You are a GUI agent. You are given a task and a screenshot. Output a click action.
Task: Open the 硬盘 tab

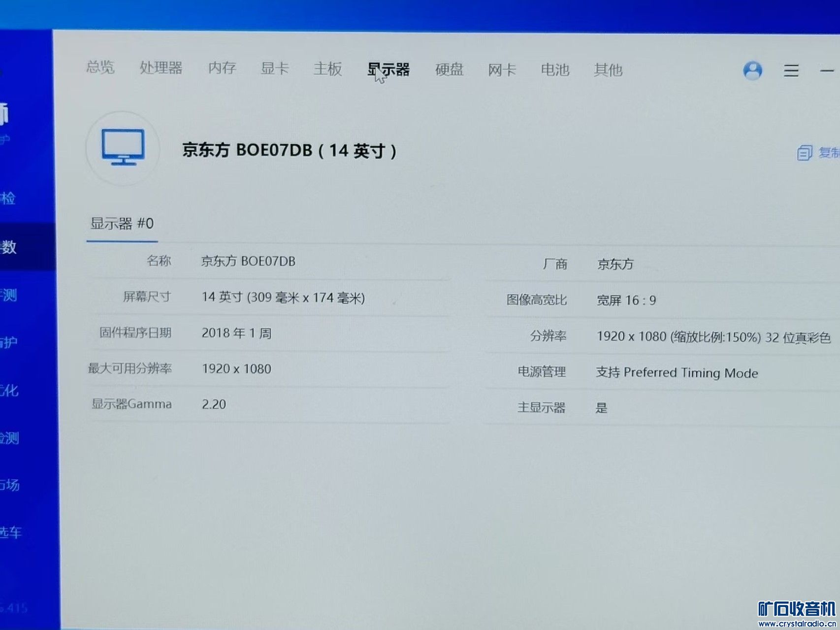[x=449, y=69]
